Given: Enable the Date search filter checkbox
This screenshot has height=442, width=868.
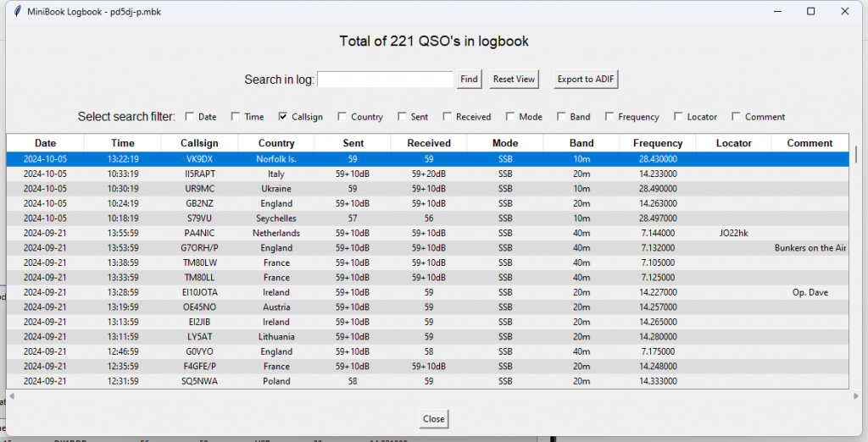Looking at the screenshot, I should coord(190,117).
